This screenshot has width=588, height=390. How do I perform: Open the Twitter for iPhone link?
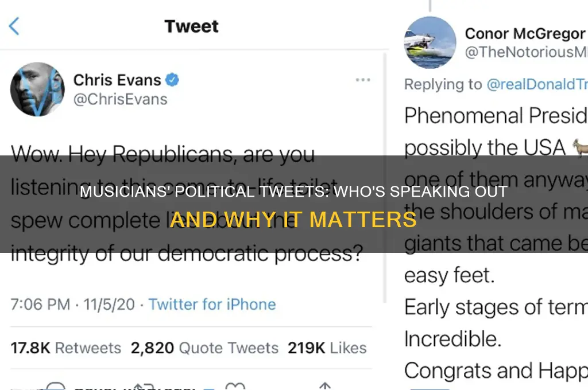(212, 305)
